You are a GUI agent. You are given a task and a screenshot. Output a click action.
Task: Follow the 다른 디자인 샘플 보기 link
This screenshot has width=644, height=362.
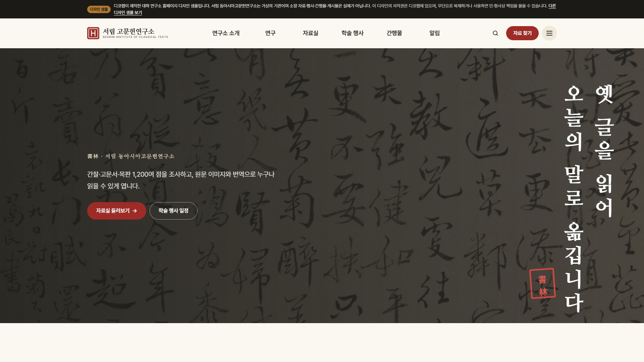pos(128,13)
